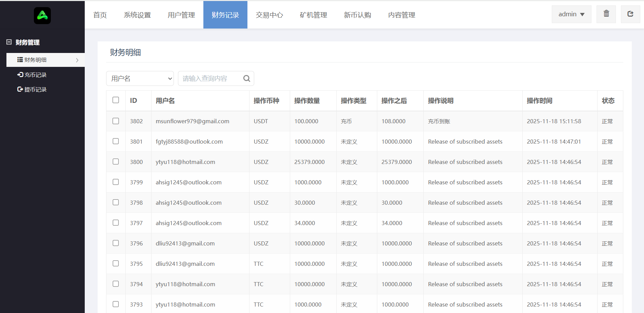
Task: Focus the 请输入查询内容 search input
Action: pyautogui.click(x=210, y=78)
